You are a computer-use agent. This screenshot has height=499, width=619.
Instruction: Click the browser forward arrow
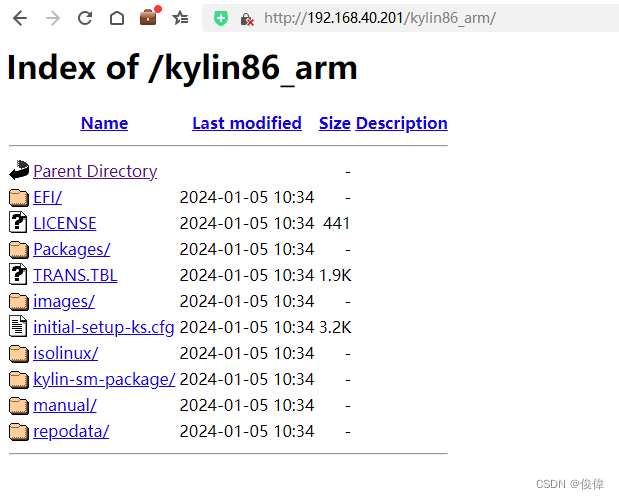53,18
